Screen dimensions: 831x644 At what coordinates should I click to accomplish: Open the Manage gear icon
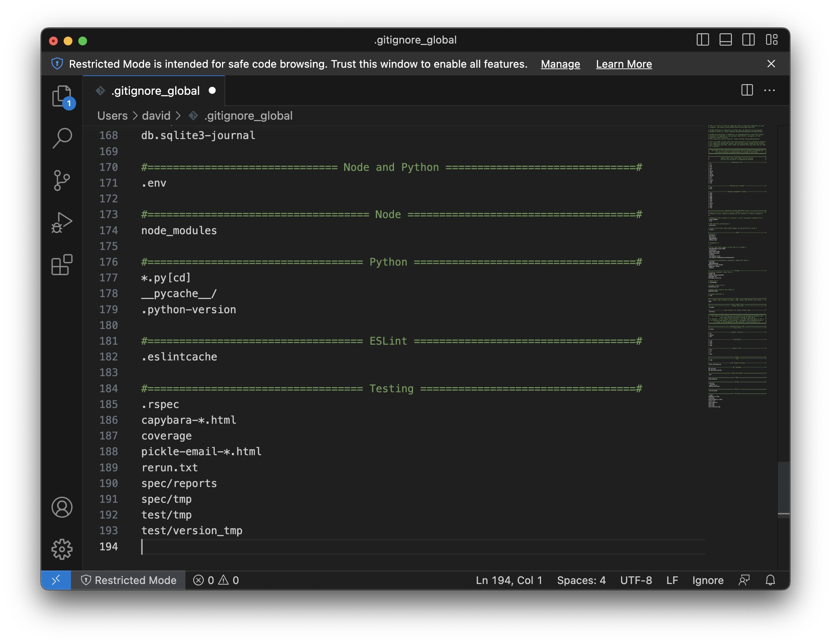tap(62, 549)
